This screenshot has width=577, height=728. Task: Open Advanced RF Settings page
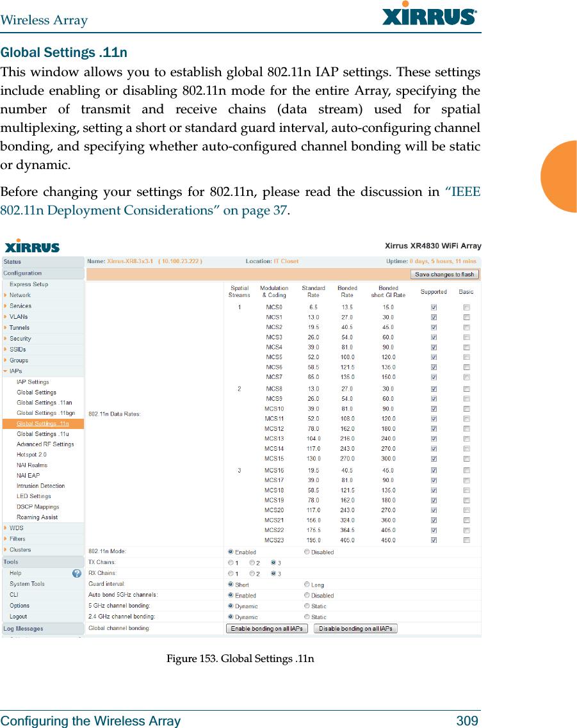click(x=45, y=444)
